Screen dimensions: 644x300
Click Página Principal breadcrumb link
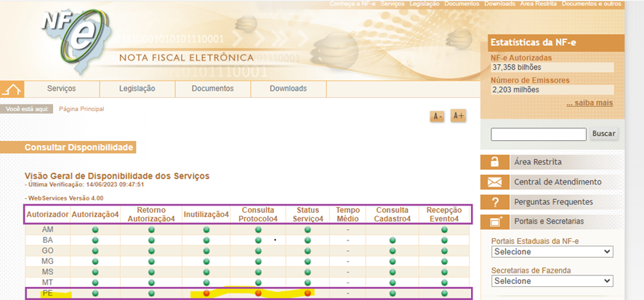(81, 109)
